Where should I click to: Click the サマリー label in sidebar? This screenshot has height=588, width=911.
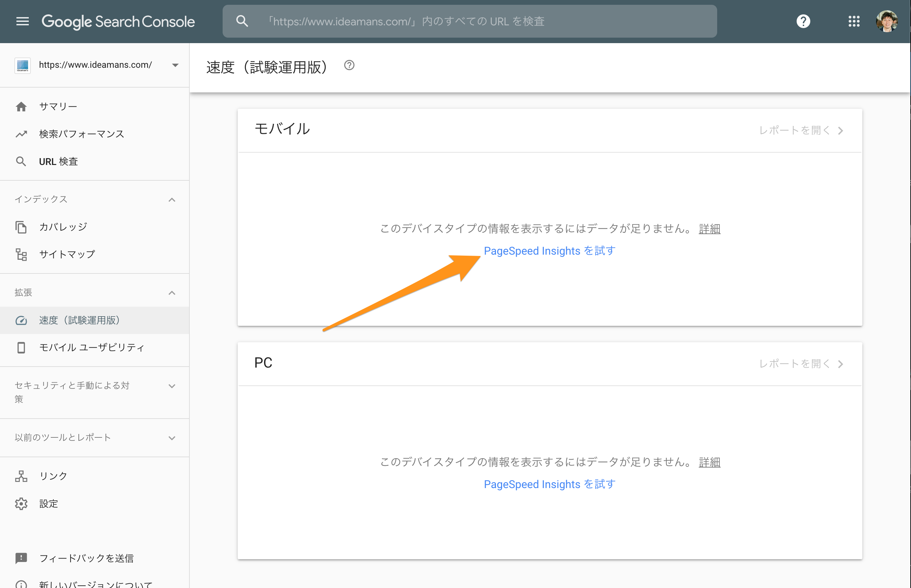(58, 106)
